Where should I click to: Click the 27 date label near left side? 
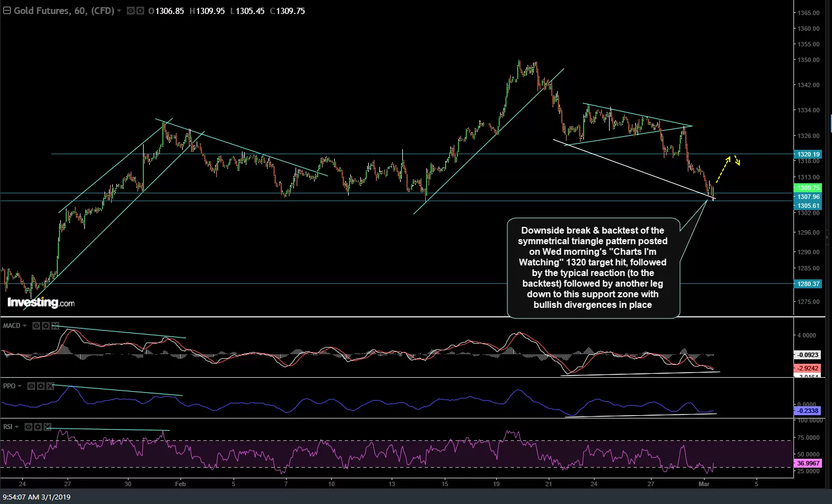(67, 484)
